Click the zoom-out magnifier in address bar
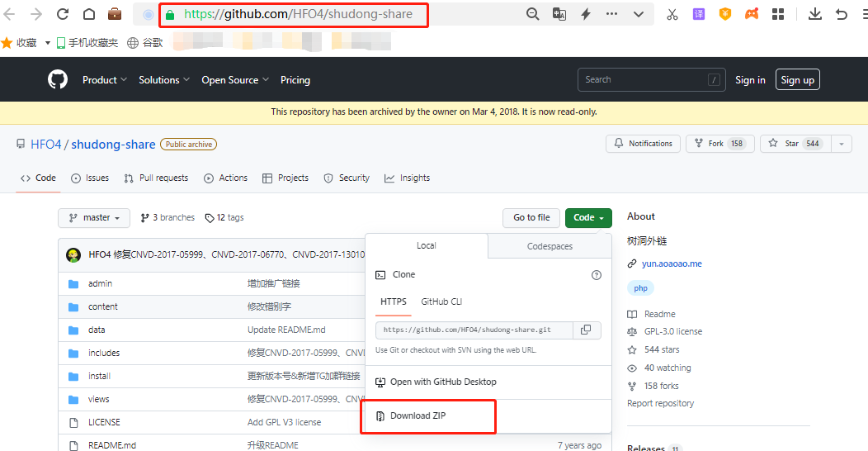 (532, 14)
